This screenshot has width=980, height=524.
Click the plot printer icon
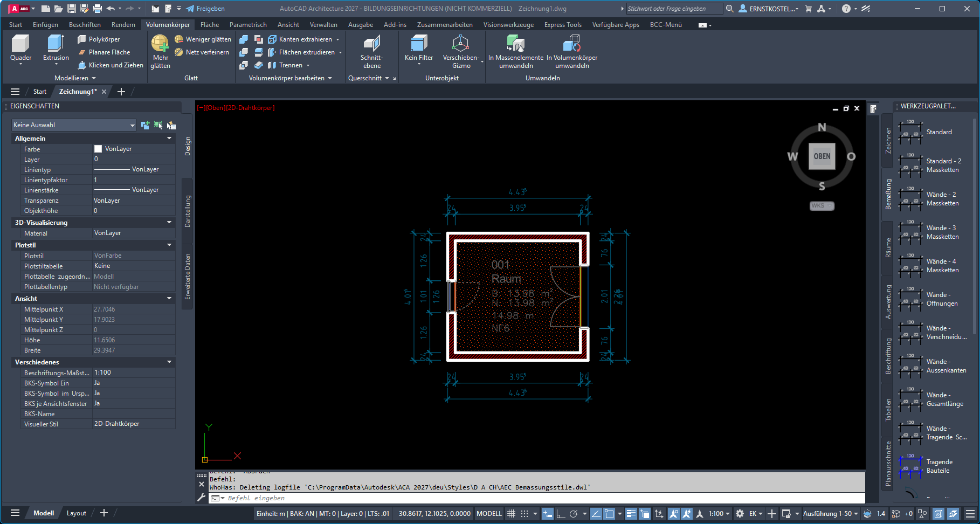[x=98, y=9]
